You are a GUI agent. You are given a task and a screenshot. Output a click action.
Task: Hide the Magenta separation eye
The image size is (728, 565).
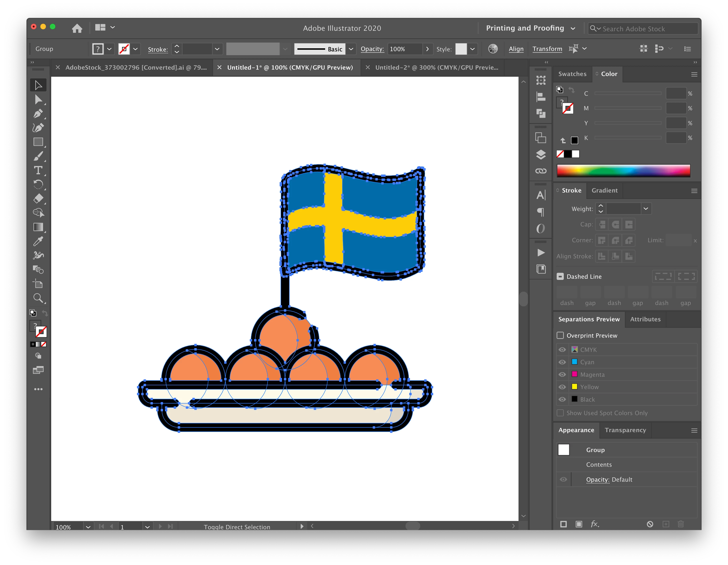[562, 374]
